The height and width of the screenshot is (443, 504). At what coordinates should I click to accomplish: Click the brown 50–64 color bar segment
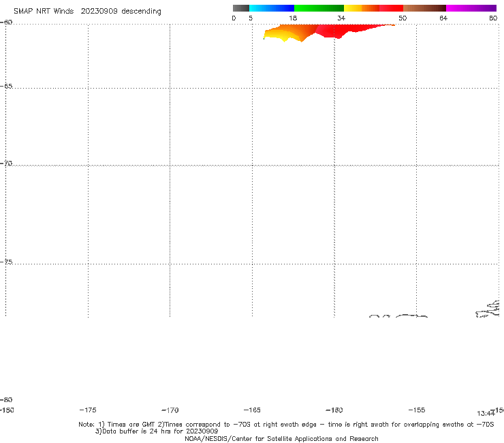coord(424,8)
